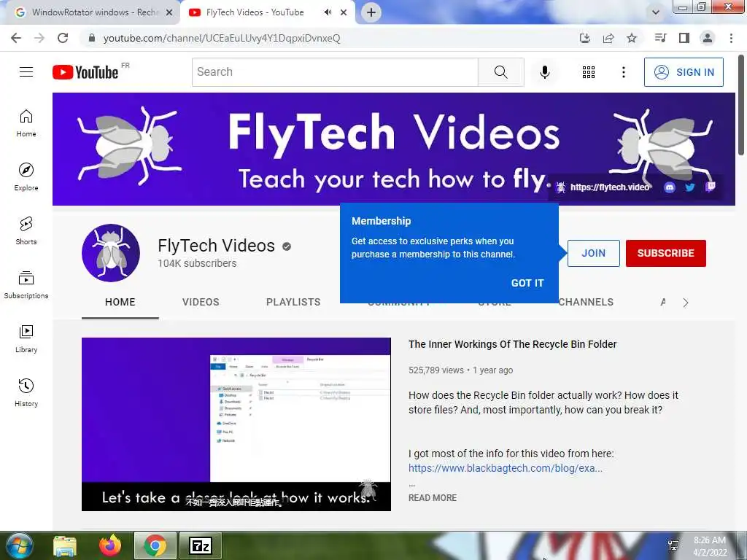Open Subscriptions in the sidebar
Image resolution: width=747 pixels, height=560 pixels.
coord(26,284)
